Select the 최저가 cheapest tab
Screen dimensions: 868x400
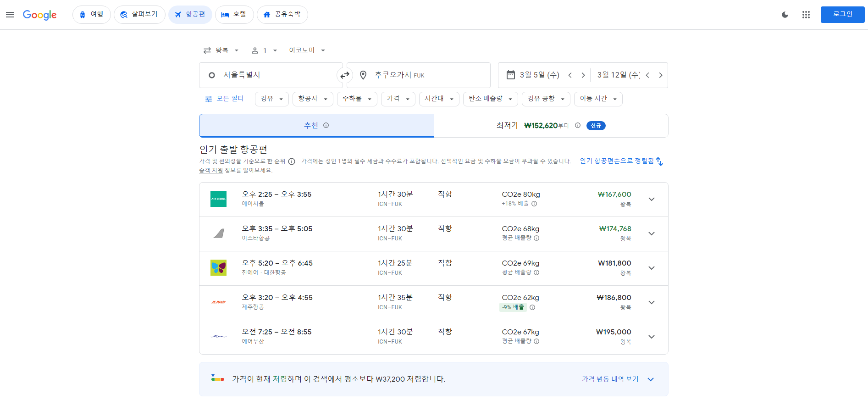[551, 125]
